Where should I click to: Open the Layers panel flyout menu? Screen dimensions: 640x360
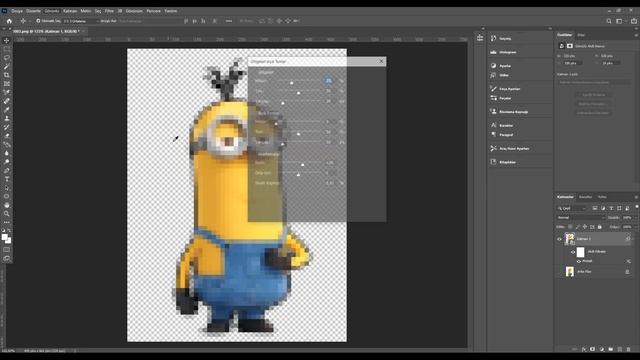(x=636, y=197)
